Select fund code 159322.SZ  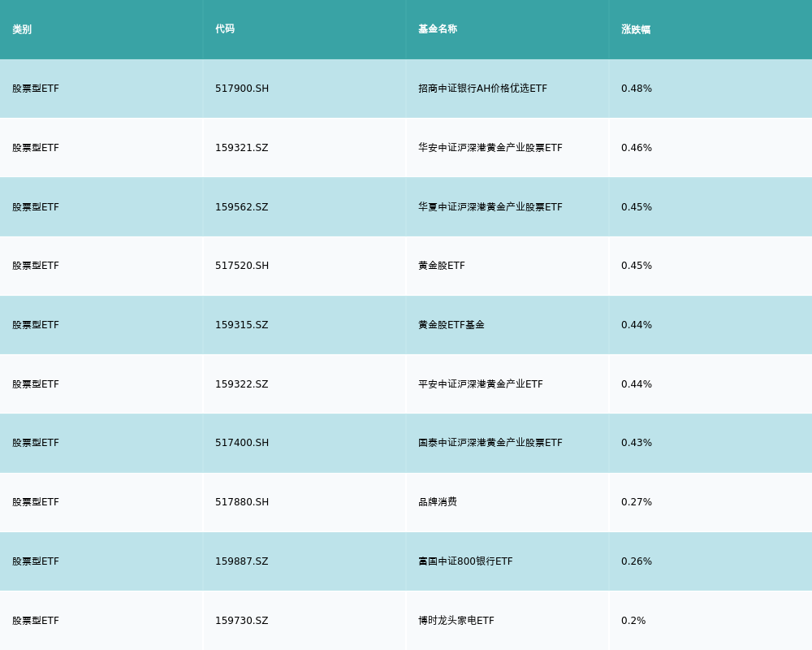[x=242, y=384]
